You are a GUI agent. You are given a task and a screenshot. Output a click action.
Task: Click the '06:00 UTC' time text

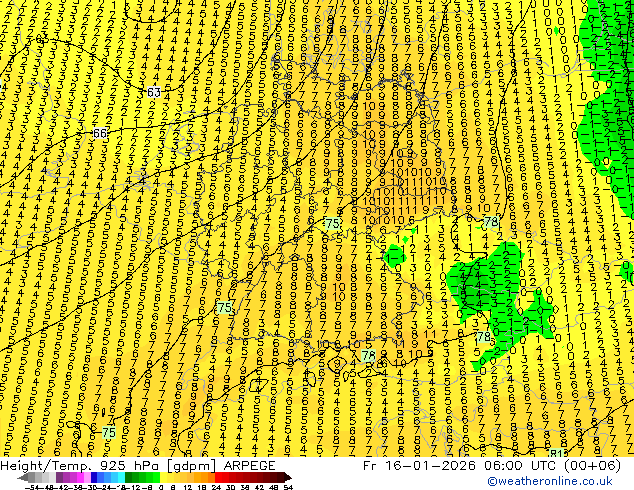tap(520, 466)
